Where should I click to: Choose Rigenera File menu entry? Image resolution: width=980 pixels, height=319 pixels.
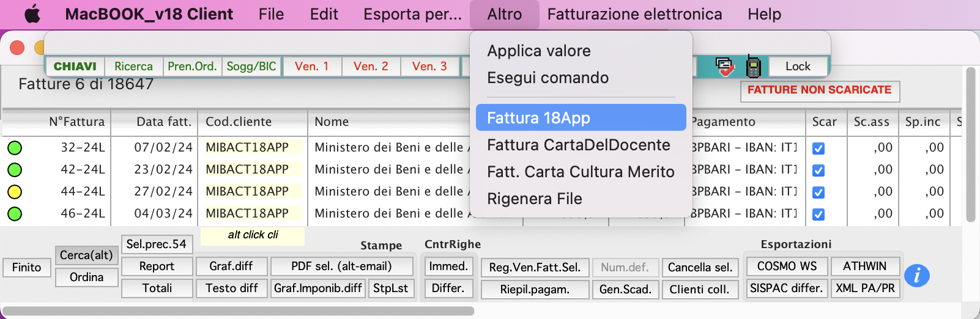[x=581, y=199]
